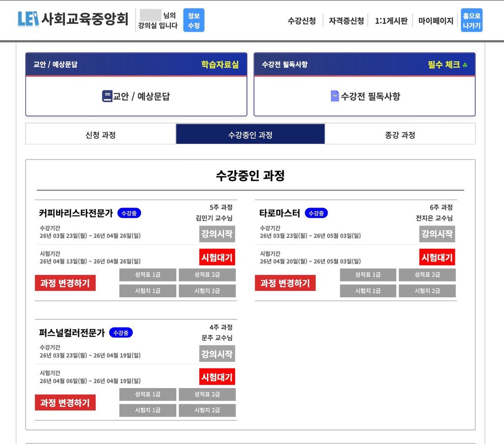This screenshot has width=504, height=444.
Task: Click the 타로마스터 course title
Action: (280, 213)
